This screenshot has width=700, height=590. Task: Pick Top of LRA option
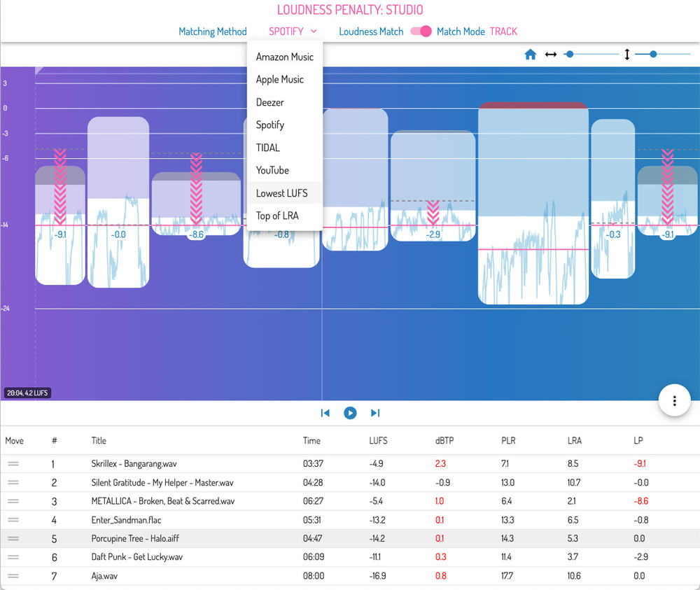pos(277,216)
